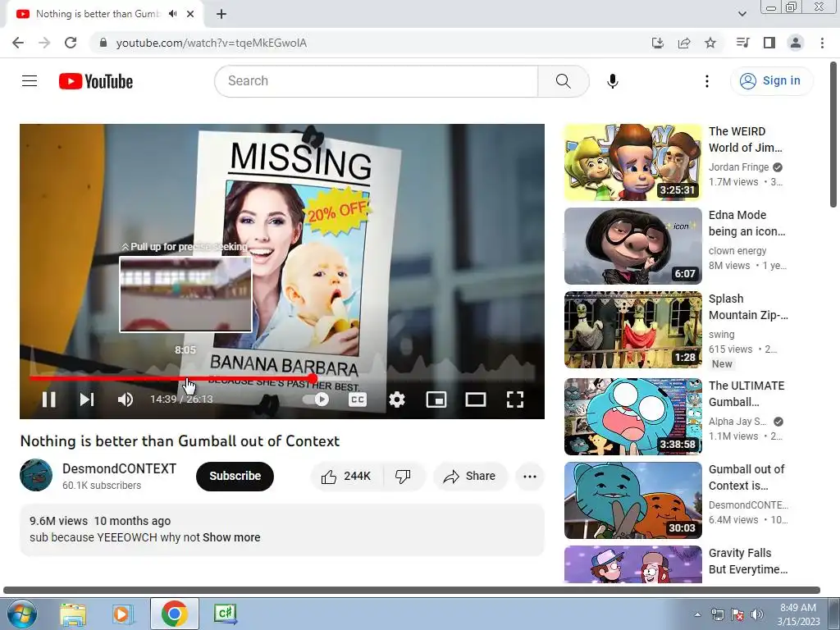Go forward in browser
This screenshot has width=840, height=630.
(44, 43)
